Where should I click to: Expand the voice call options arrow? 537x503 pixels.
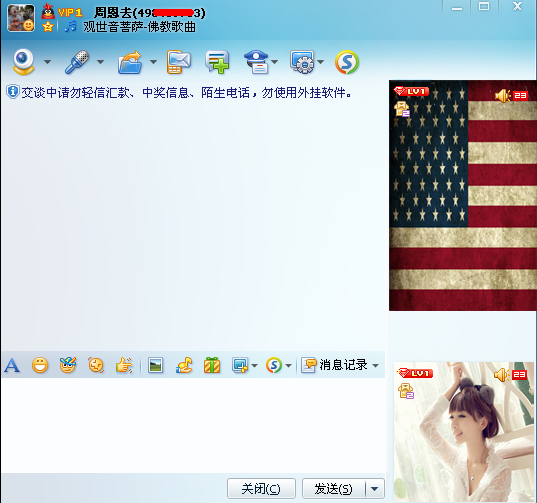click(x=100, y=62)
